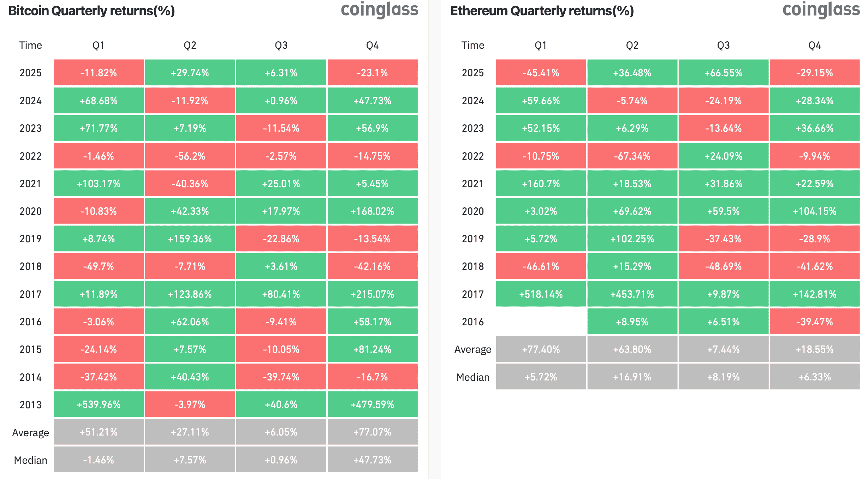Click Bitcoin 2019 Q2 cell showing +159.36%
This screenshot has width=868, height=479.
[x=190, y=239]
